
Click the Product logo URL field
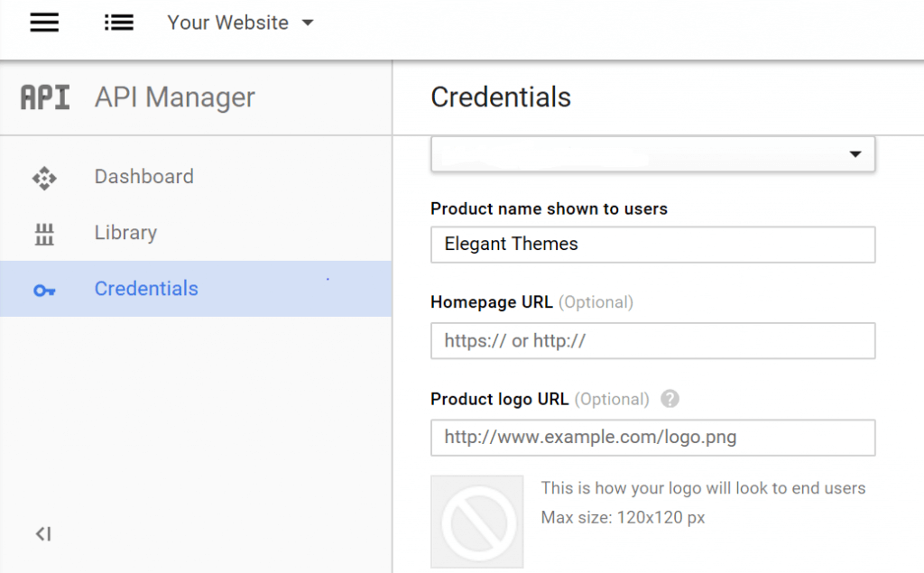pos(653,438)
